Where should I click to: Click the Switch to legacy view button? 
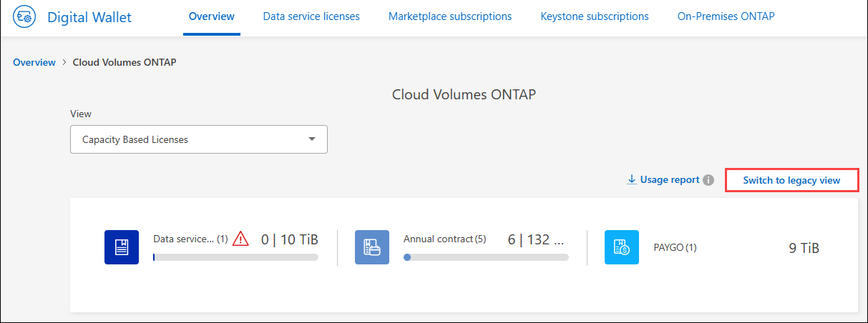pos(791,180)
